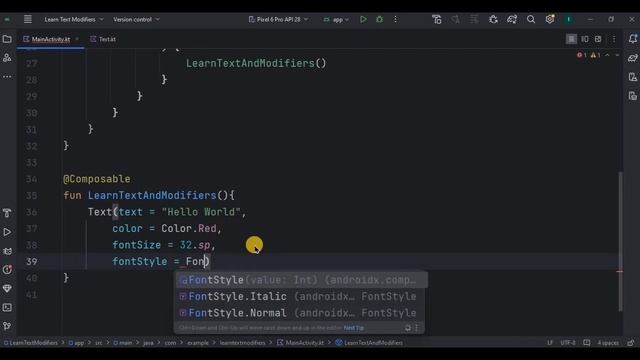
Task: Open Learn Text Modifiers project dropdown
Action: point(74,19)
